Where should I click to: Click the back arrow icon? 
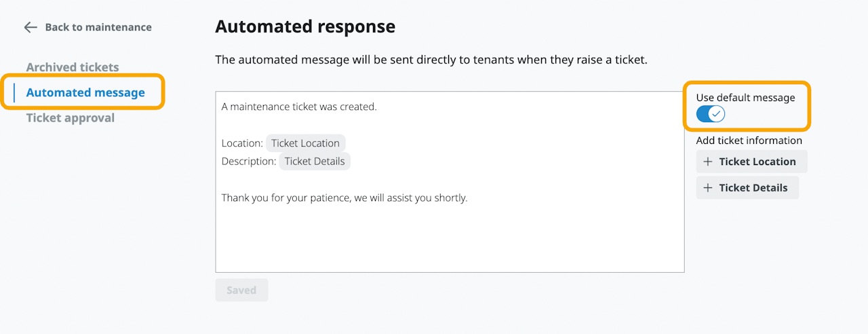(x=30, y=27)
